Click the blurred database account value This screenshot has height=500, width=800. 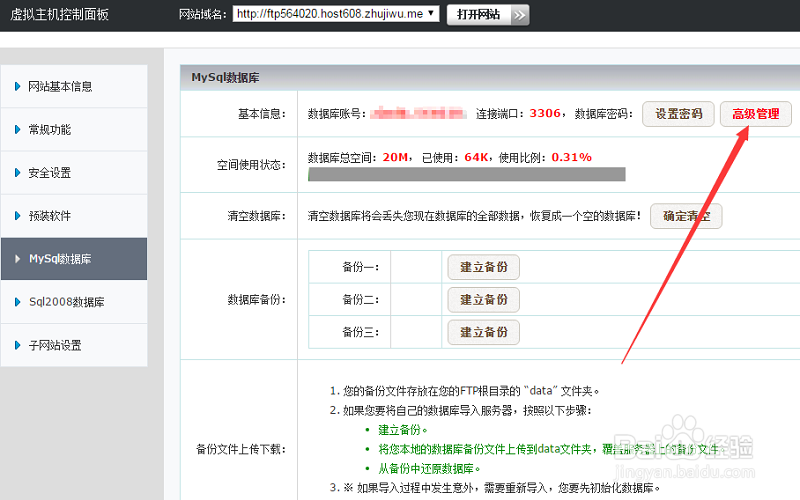(x=418, y=113)
